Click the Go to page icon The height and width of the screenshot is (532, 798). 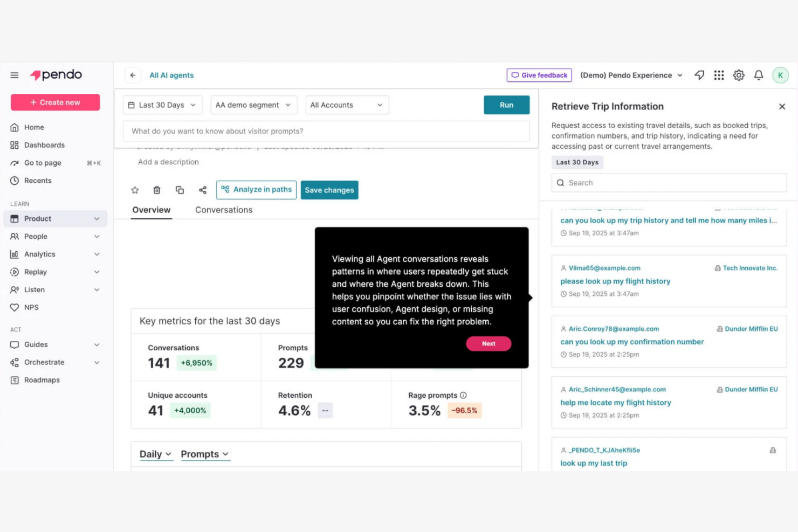coord(15,163)
